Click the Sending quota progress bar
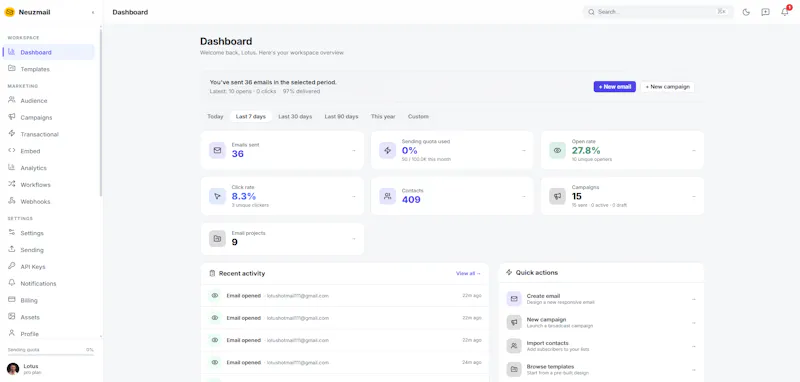This screenshot has width=800, height=382. coord(51,355)
